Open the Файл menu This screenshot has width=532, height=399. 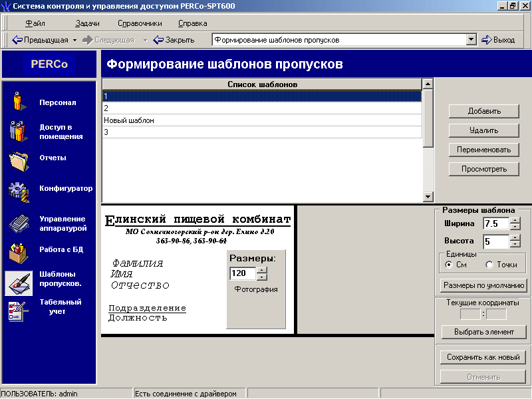click(x=35, y=23)
